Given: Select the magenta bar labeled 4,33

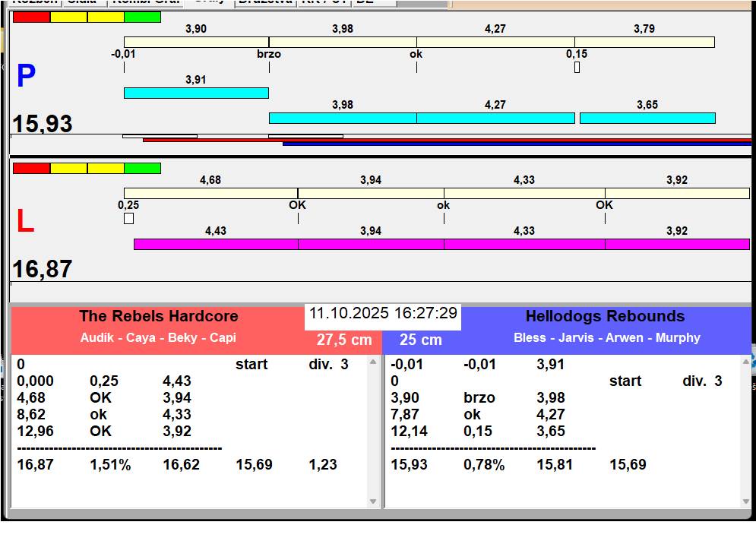Looking at the screenshot, I should coord(524,244).
